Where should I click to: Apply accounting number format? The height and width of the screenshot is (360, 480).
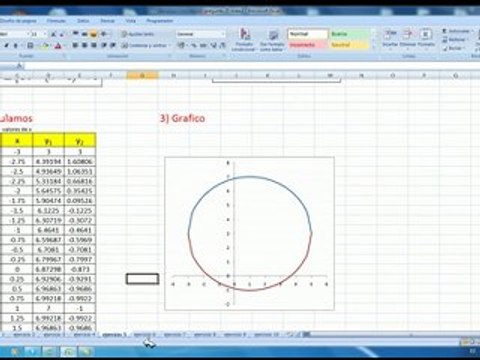click(181, 45)
